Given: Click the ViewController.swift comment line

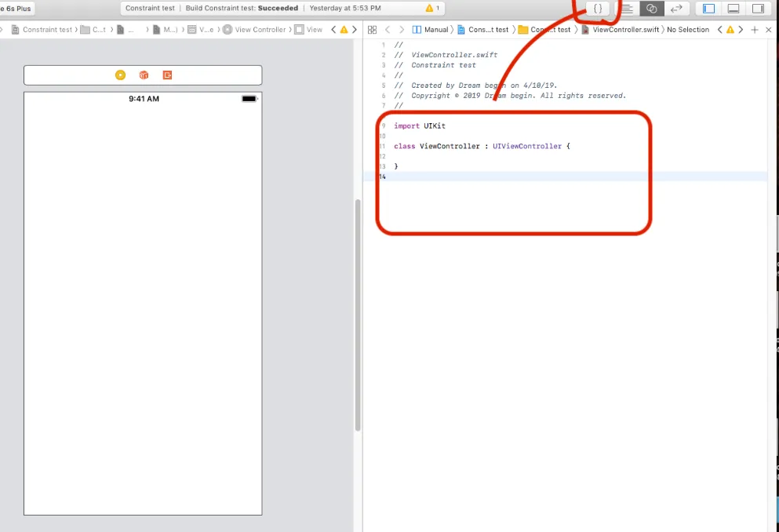Looking at the screenshot, I should click(x=446, y=55).
